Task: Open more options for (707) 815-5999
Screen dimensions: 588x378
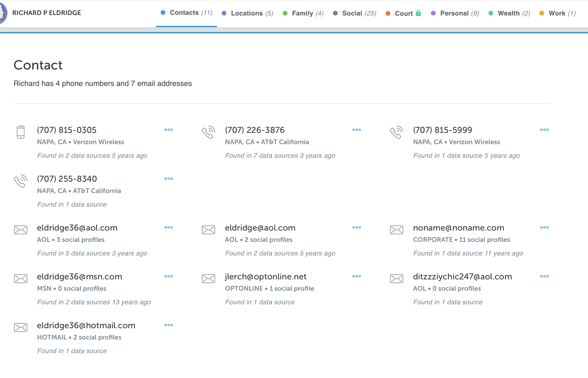Action: [x=545, y=130]
